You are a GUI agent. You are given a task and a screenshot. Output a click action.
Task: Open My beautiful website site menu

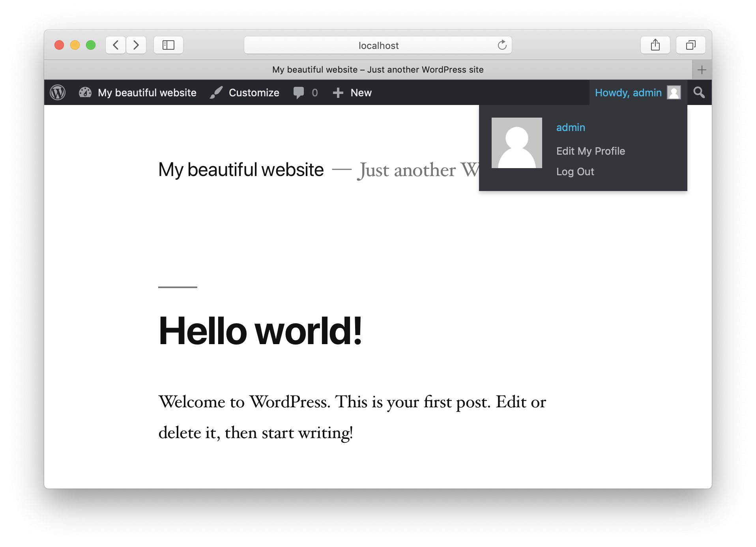tap(147, 92)
